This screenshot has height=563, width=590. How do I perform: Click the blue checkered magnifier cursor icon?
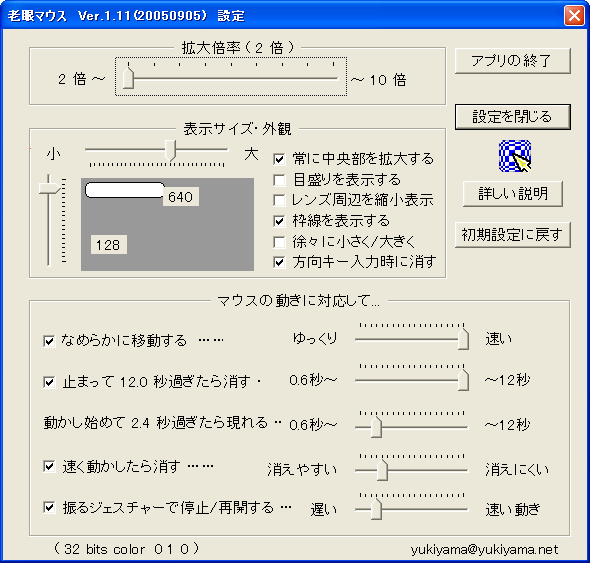point(515,156)
